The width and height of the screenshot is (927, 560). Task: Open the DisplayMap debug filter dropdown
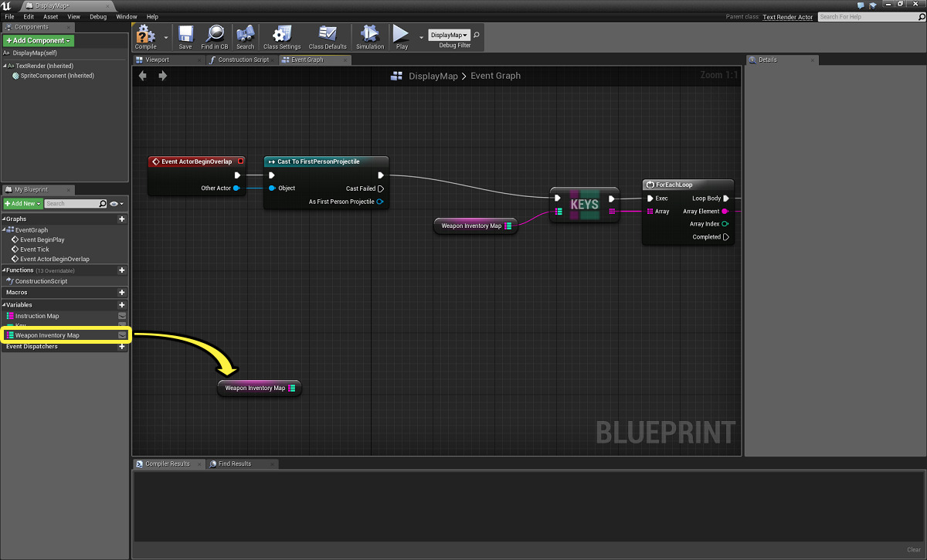(450, 35)
